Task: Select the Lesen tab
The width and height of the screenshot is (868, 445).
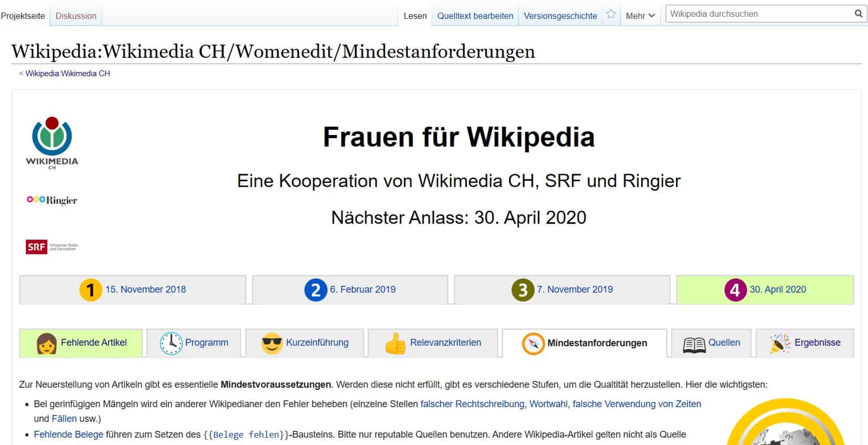Action: [x=415, y=16]
